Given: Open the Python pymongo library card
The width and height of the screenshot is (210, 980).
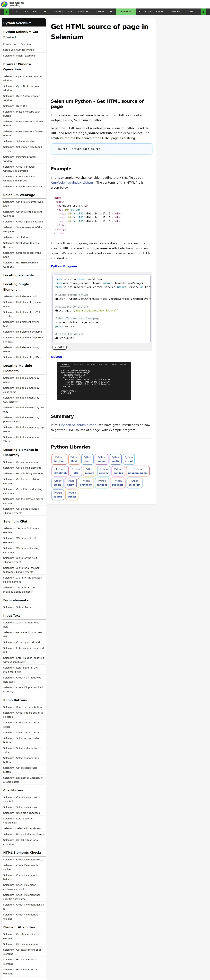Looking at the screenshot, I should pyautogui.click(x=86, y=483).
